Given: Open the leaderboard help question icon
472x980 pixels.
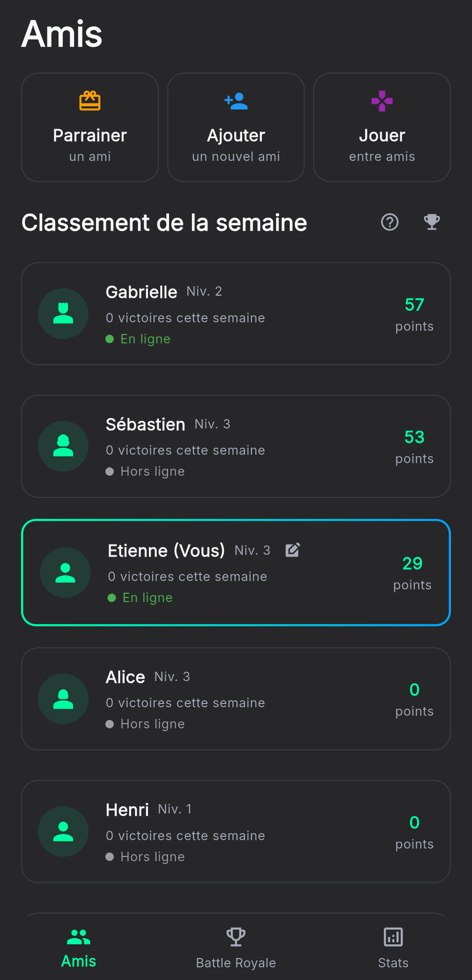Looking at the screenshot, I should (390, 222).
